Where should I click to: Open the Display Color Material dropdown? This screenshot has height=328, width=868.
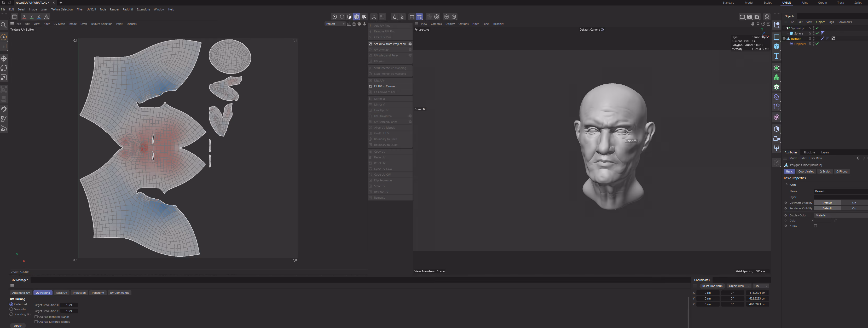click(841, 215)
